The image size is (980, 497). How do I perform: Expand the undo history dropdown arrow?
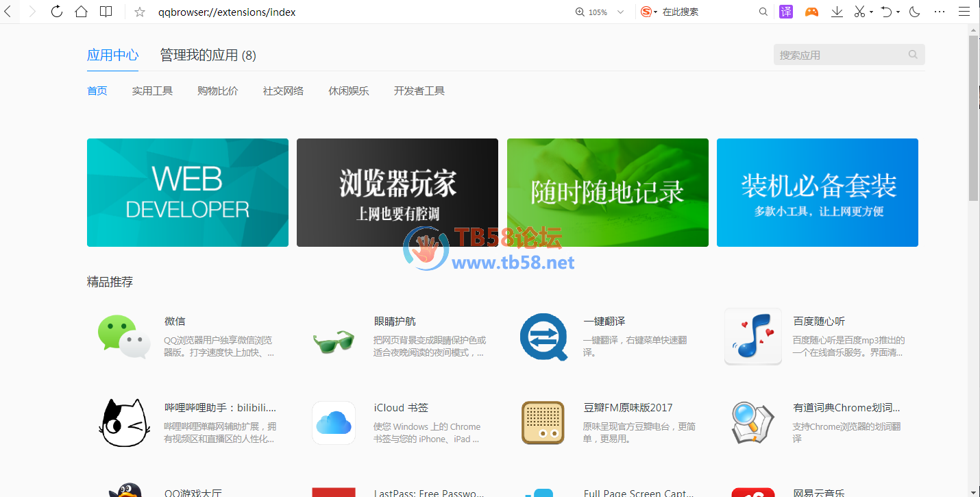coord(898,12)
